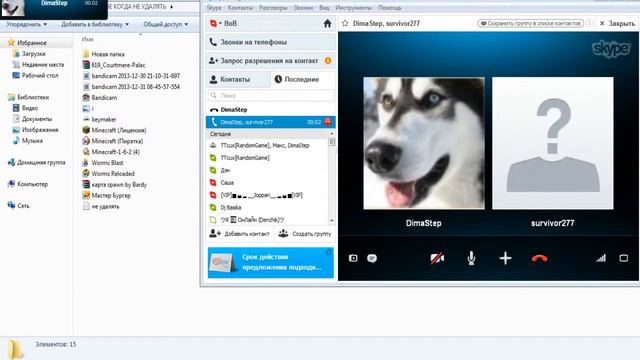Turn on video camera in call

437,258
